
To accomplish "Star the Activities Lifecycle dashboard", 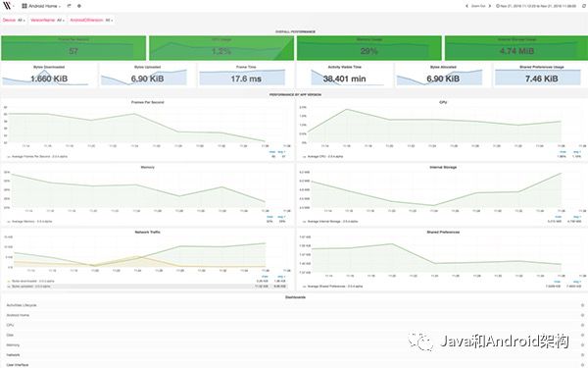I will tap(582, 305).
